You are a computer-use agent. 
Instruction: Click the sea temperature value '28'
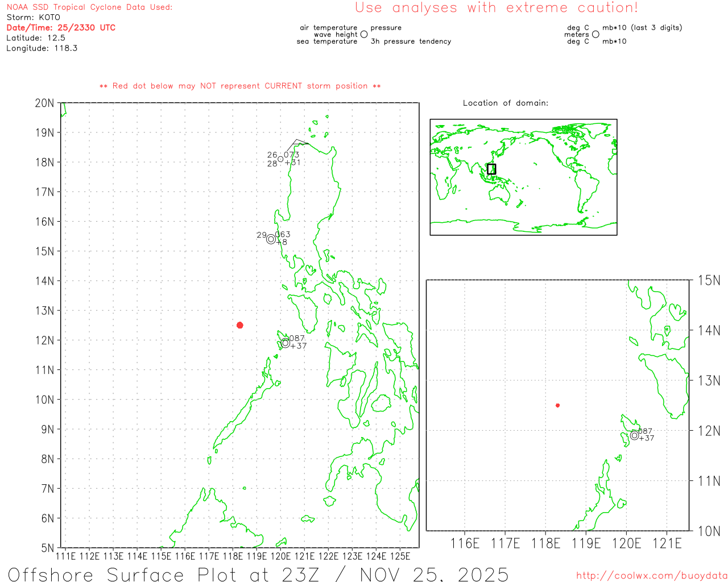point(272,164)
